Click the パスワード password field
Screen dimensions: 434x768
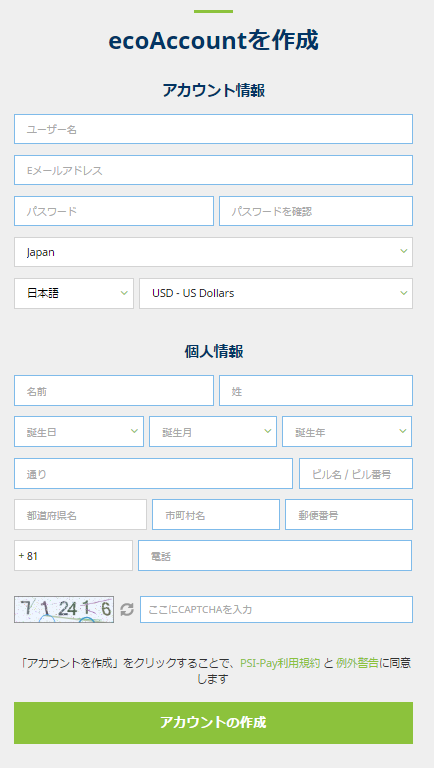[x=114, y=211]
